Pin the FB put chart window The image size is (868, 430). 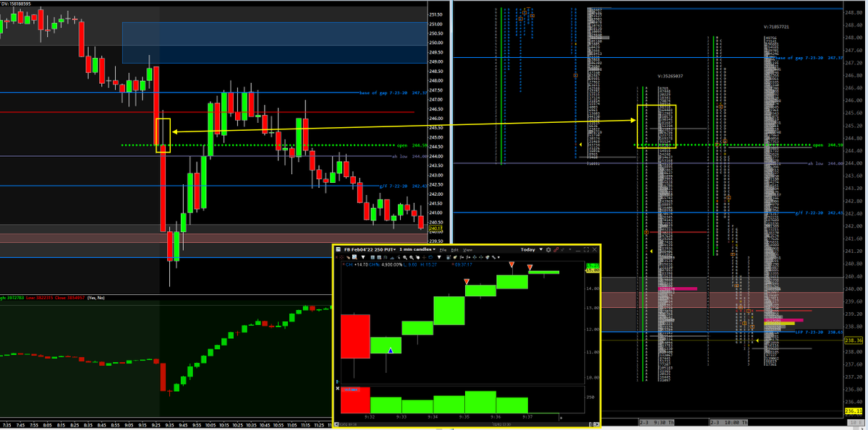click(563, 249)
